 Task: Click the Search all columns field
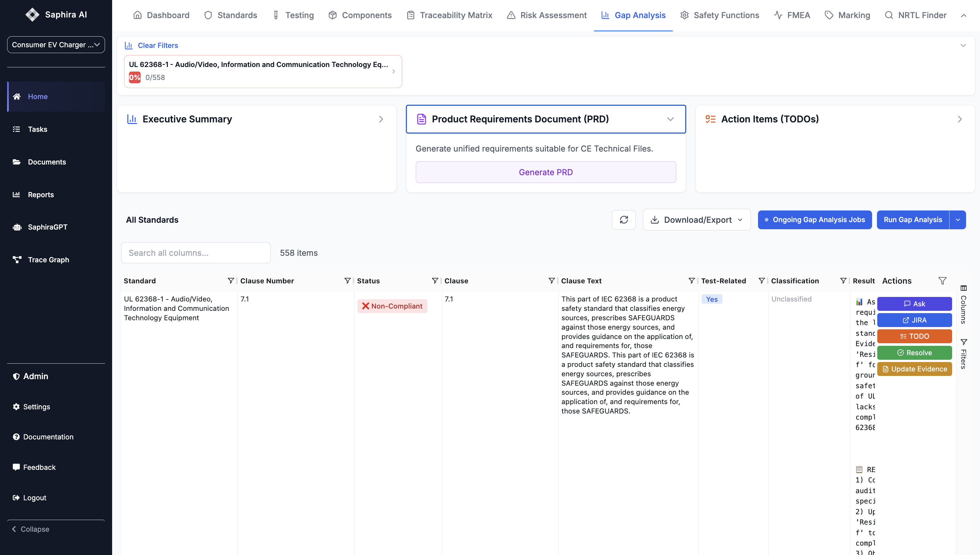tap(196, 253)
